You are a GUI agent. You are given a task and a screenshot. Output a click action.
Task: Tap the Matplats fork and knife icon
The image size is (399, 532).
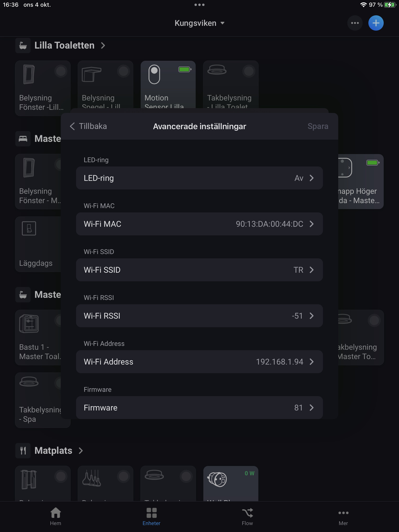pyautogui.click(x=23, y=450)
